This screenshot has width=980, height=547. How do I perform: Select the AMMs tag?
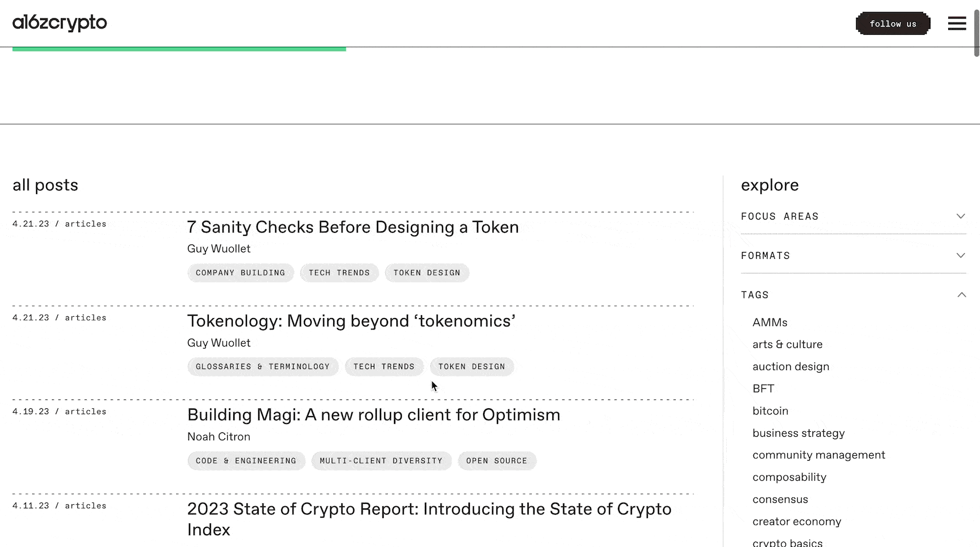coord(770,322)
